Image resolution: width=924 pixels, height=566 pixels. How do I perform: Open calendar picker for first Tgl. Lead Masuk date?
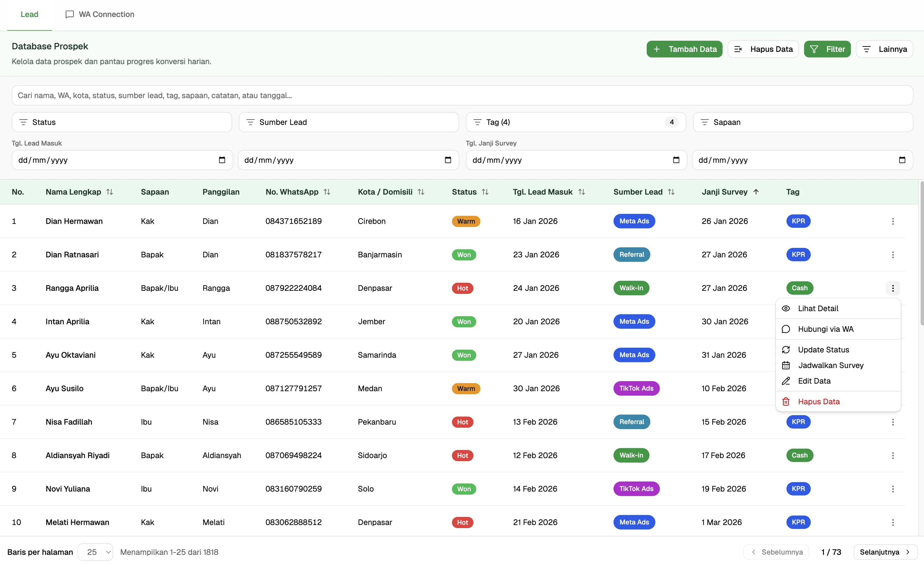pyautogui.click(x=222, y=160)
